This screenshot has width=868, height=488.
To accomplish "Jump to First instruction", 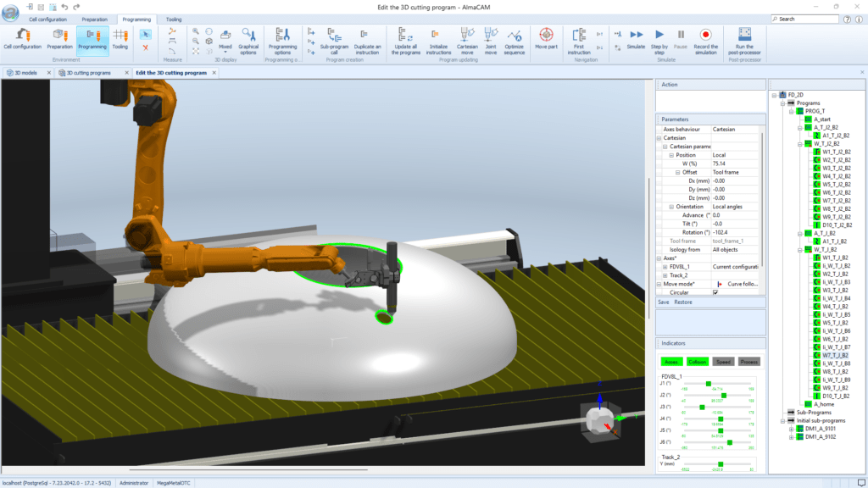I will 579,38.
